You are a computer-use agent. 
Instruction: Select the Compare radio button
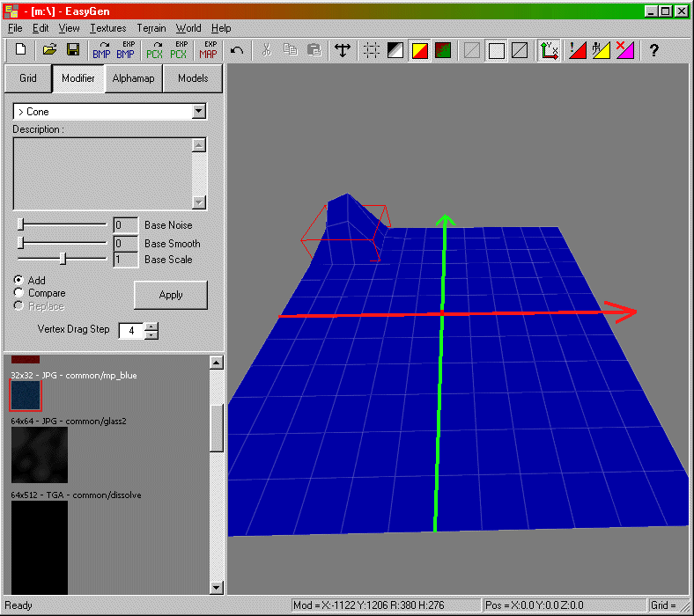(x=18, y=293)
